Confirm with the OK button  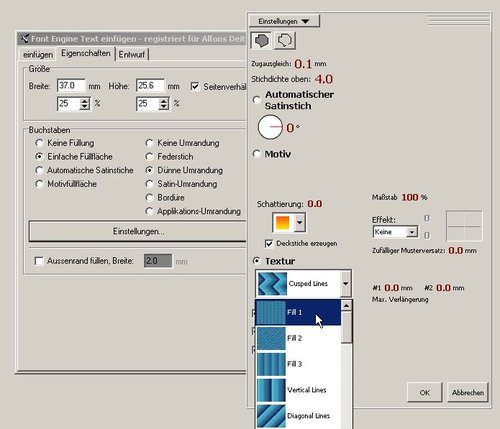point(424,392)
